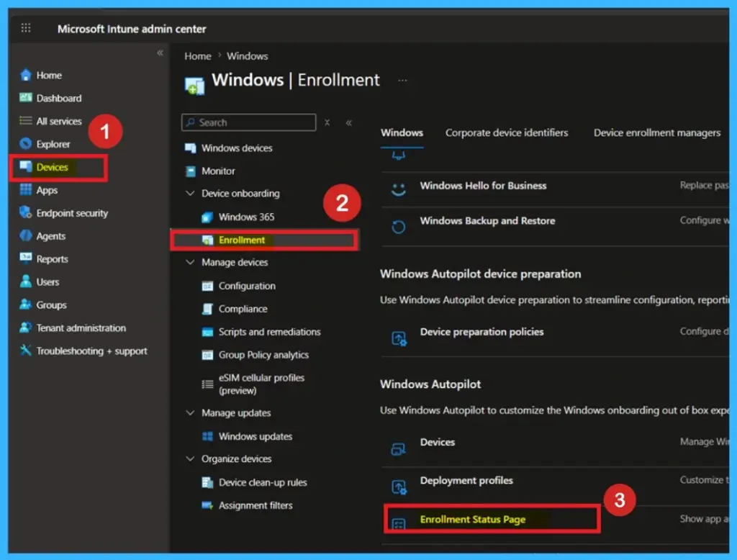Click the Users person icon
Image resolution: width=737 pixels, height=560 pixels.
click(26, 281)
